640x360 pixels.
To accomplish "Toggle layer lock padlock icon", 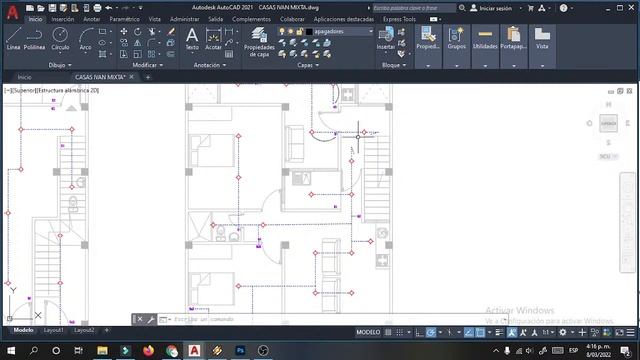I will [300, 31].
